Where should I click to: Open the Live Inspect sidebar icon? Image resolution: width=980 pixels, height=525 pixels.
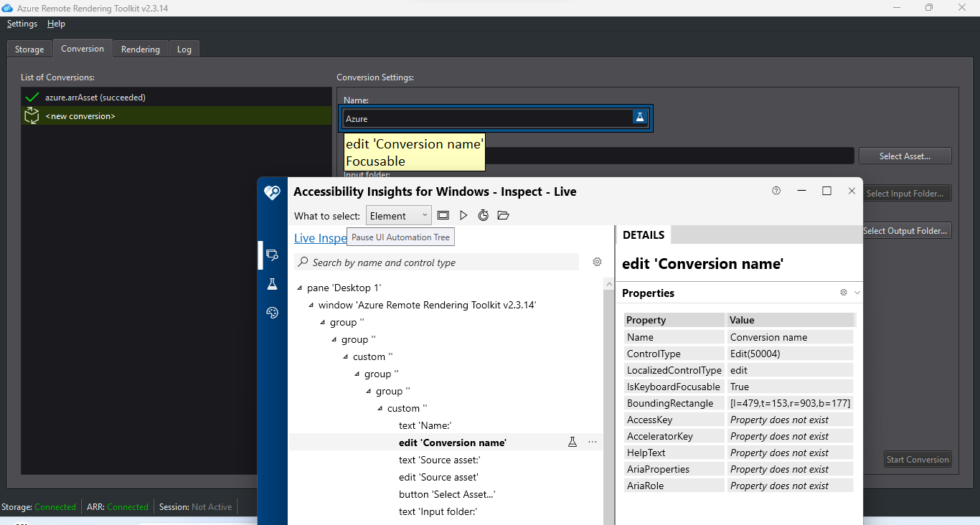273,255
